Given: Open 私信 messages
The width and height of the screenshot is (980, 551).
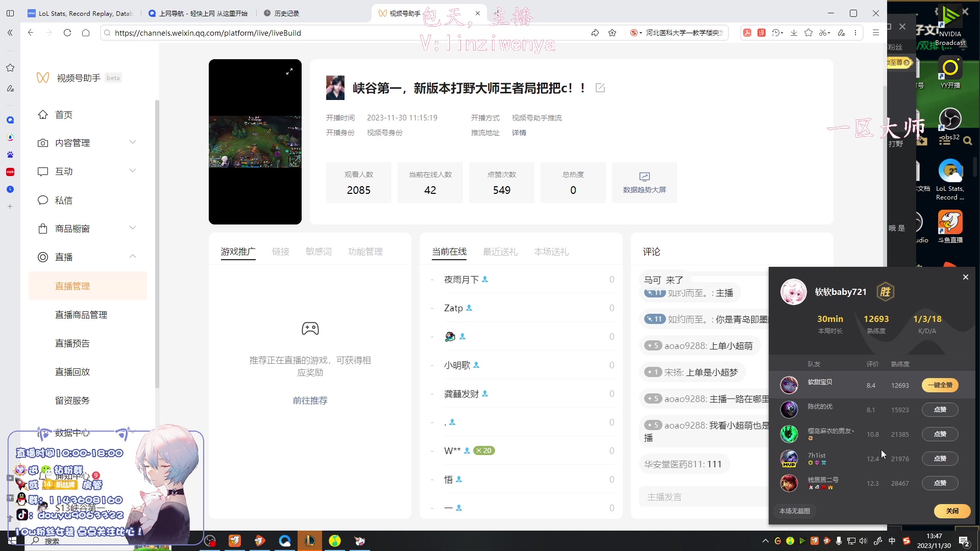Looking at the screenshot, I should tap(64, 200).
